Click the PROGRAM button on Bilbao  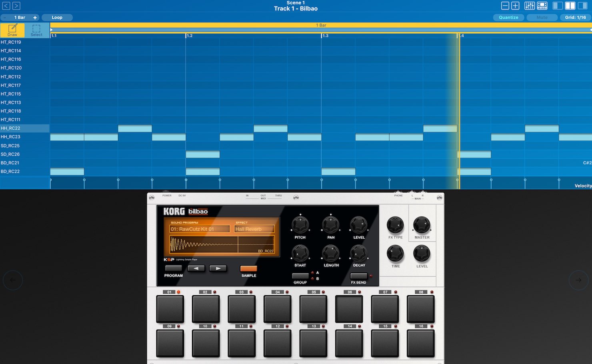coord(173,268)
